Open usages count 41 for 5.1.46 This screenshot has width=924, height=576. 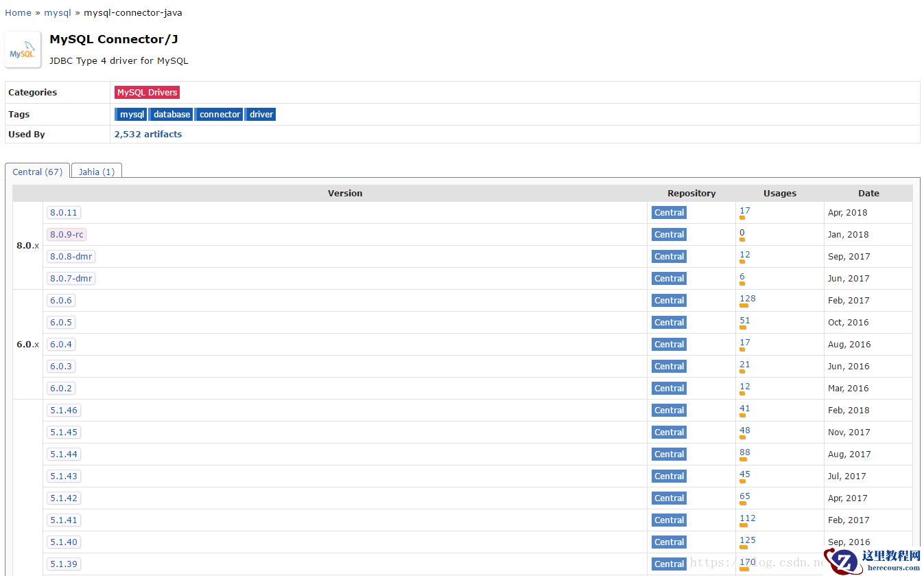[745, 408]
